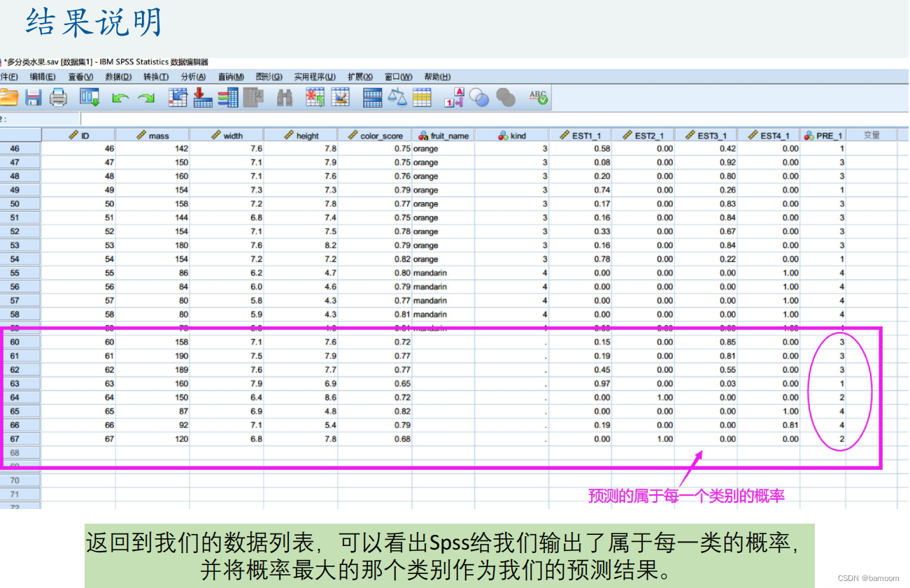Click the cell value editor field
Image resolution: width=910 pixels, height=588 pixels.
click(x=495, y=119)
